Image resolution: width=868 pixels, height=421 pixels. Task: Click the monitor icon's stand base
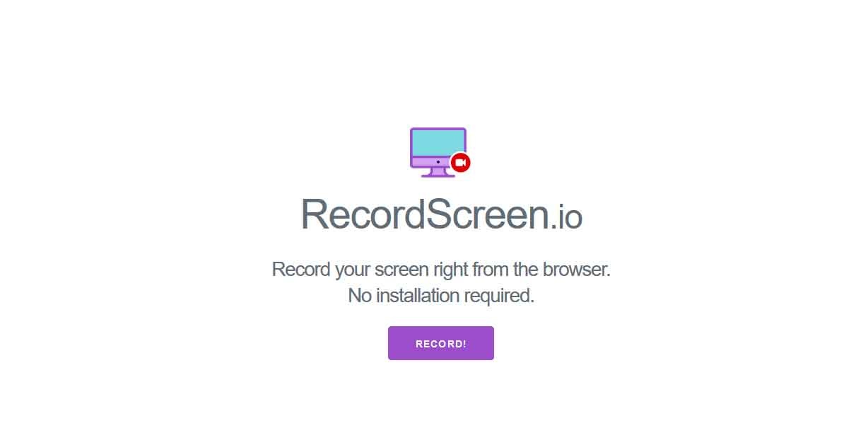coord(438,175)
